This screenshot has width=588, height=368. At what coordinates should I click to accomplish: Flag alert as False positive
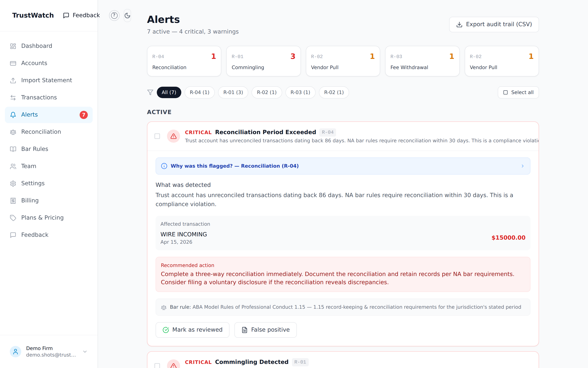pos(265,330)
